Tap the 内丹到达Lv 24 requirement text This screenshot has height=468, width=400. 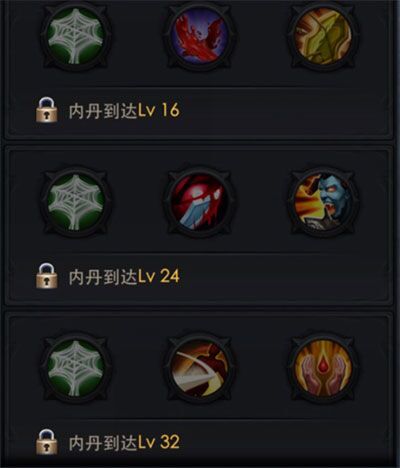tap(124, 276)
